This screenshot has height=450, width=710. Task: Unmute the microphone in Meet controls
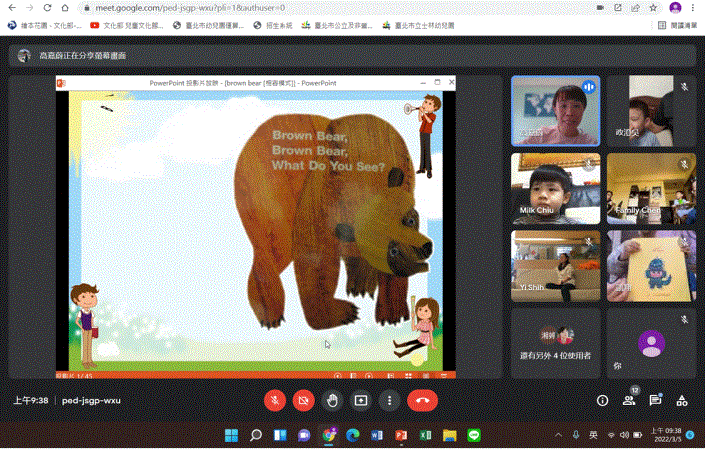[275, 400]
